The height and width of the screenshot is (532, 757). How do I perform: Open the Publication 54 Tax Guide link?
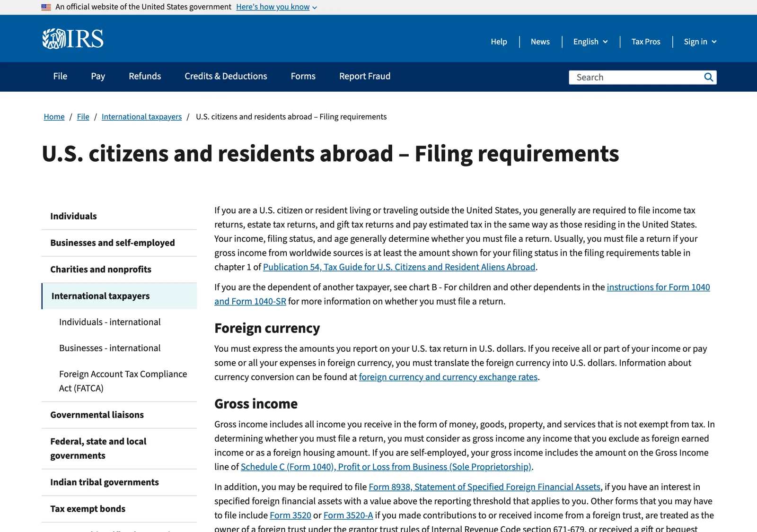point(399,267)
